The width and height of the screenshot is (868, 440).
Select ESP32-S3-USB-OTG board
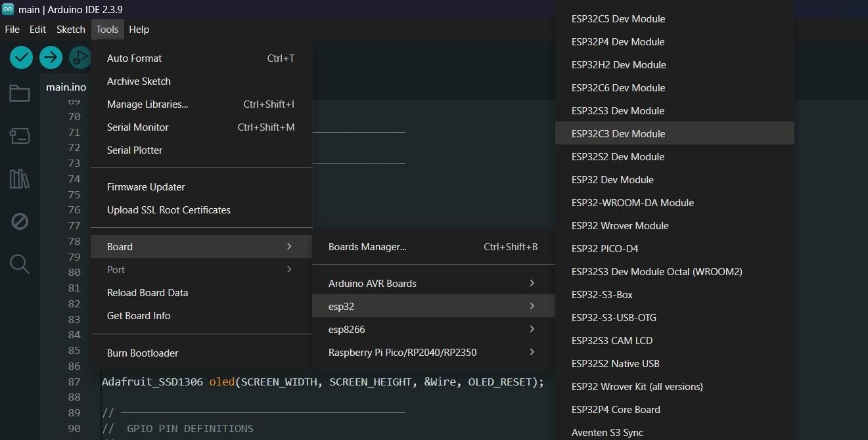675,318
